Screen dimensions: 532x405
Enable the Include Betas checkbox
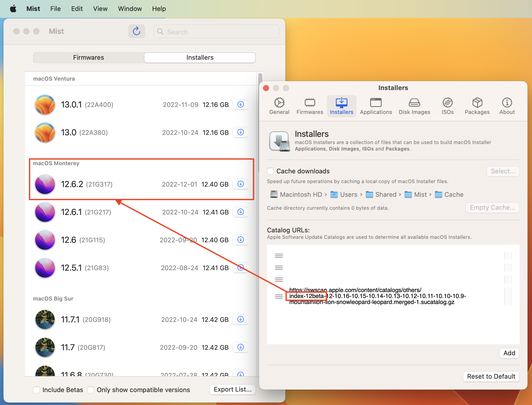click(x=37, y=390)
